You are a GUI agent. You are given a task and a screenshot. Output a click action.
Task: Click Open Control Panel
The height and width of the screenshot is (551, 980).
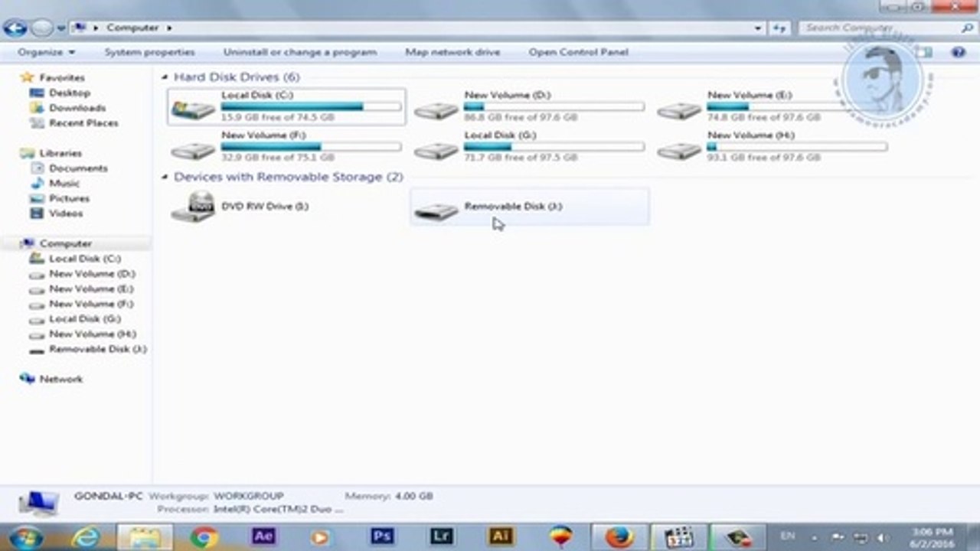pos(578,52)
